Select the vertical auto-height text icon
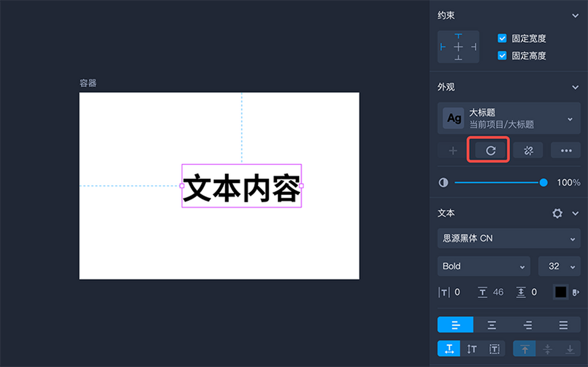The width and height of the screenshot is (588, 367). click(x=472, y=348)
